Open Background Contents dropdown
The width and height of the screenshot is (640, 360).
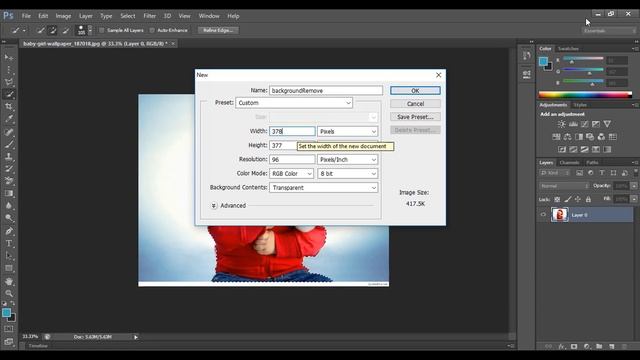tap(324, 188)
